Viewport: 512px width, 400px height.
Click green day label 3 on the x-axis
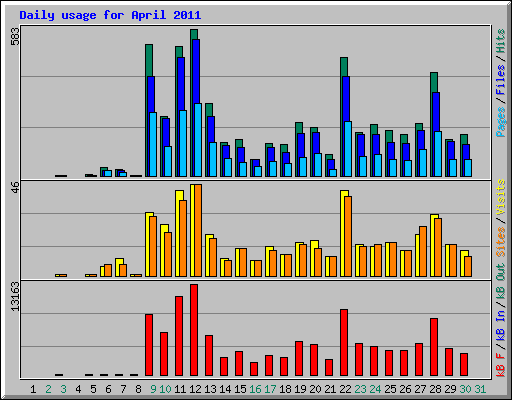coord(63,389)
